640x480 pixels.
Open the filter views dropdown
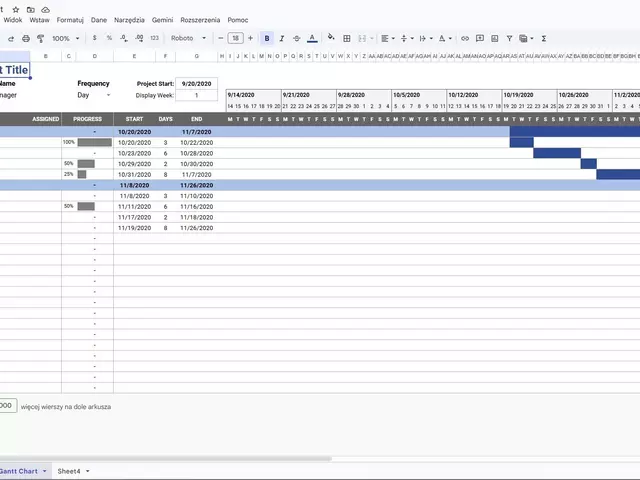526,38
